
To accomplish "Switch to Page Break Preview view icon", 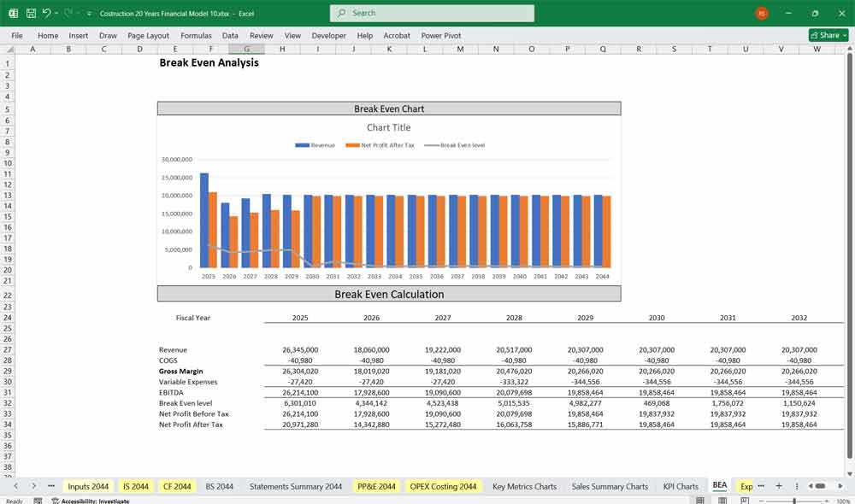I will (x=745, y=499).
